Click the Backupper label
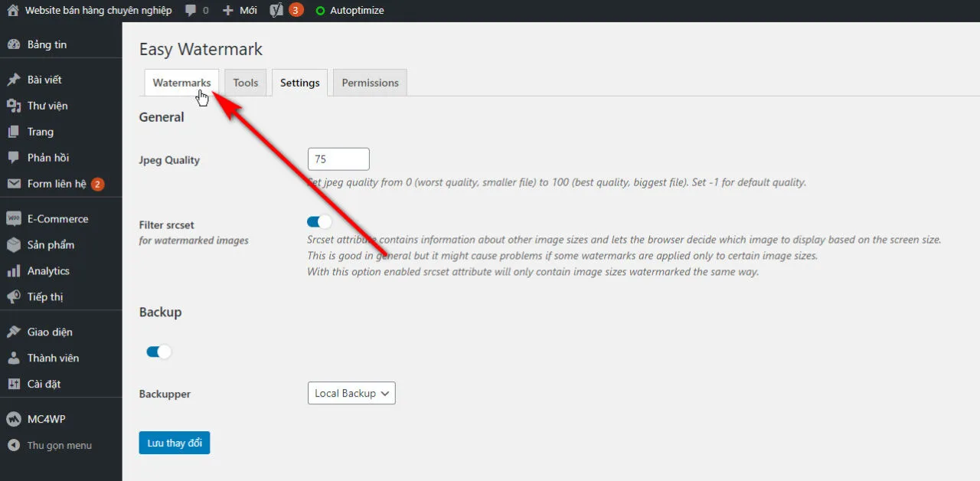This screenshot has height=481, width=980. click(165, 394)
